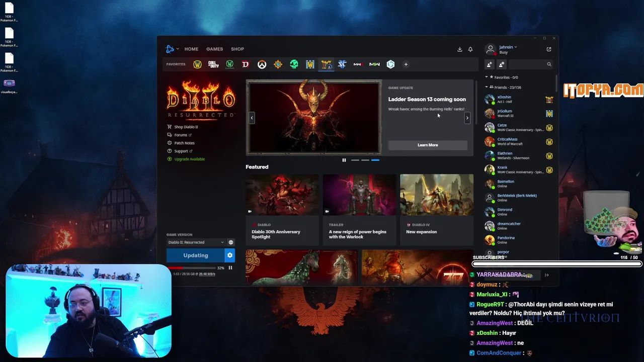Open the Support link
This screenshot has width=644, height=362.
pos(180,151)
